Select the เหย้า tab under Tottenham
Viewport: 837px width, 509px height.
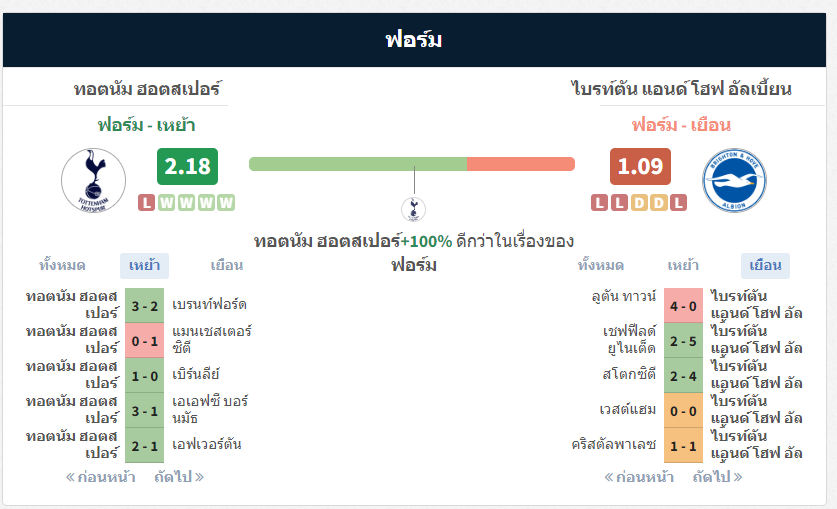pos(144,266)
